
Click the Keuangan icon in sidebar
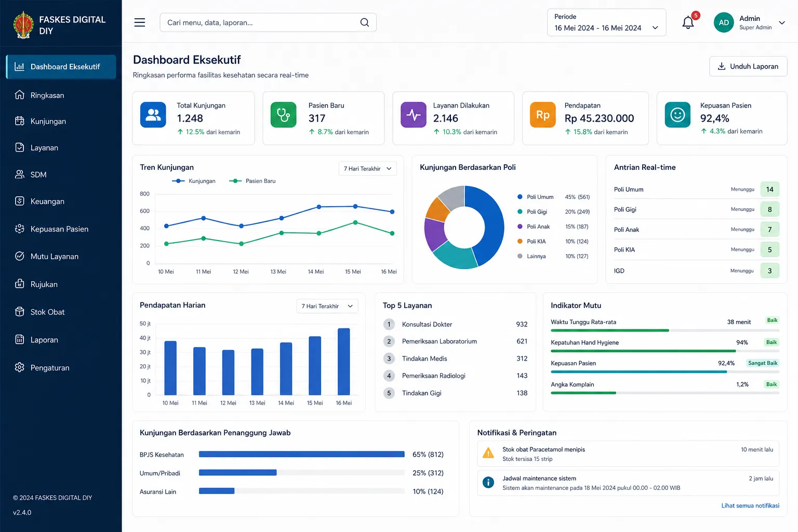(x=20, y=201)
